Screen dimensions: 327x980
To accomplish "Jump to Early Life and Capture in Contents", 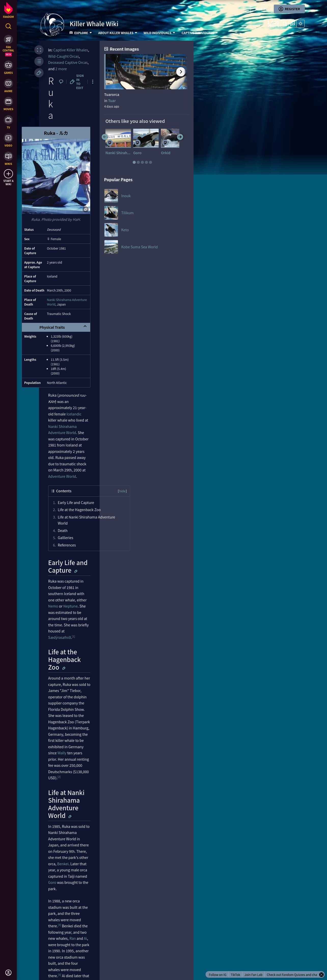I will coord(76,502).
